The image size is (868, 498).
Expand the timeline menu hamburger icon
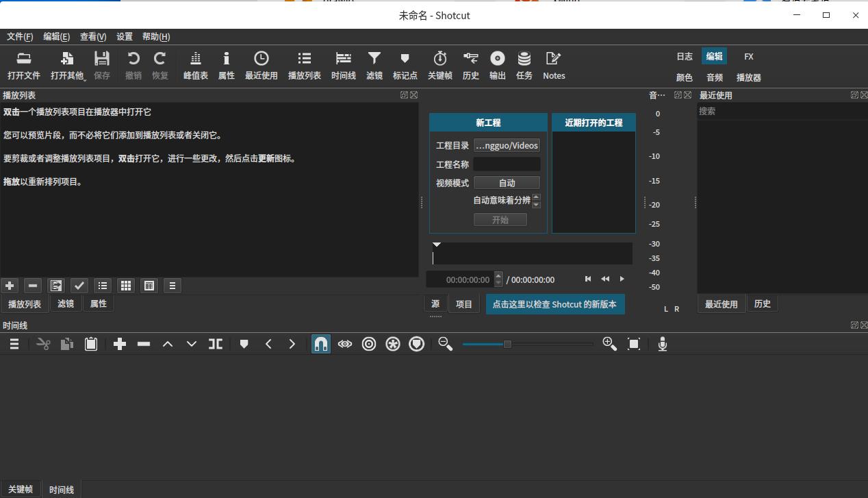point(14,343)
